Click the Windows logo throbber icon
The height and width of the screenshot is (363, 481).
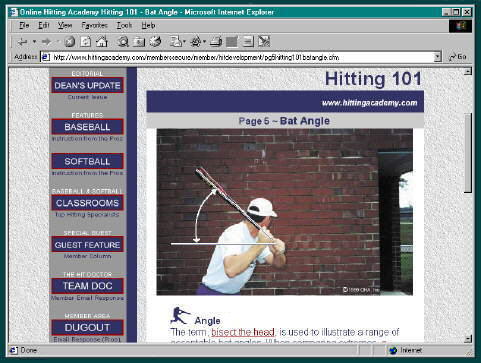coord(460,26)
